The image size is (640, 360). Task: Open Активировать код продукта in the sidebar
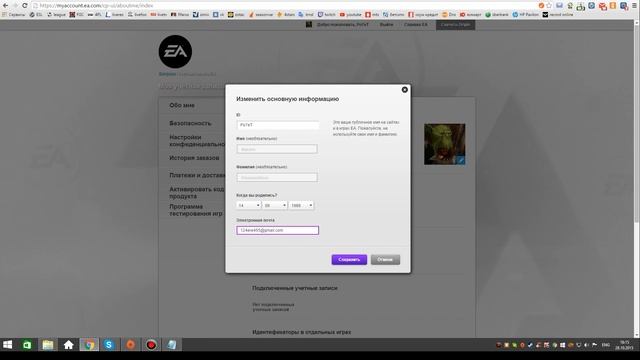[197, 193]
